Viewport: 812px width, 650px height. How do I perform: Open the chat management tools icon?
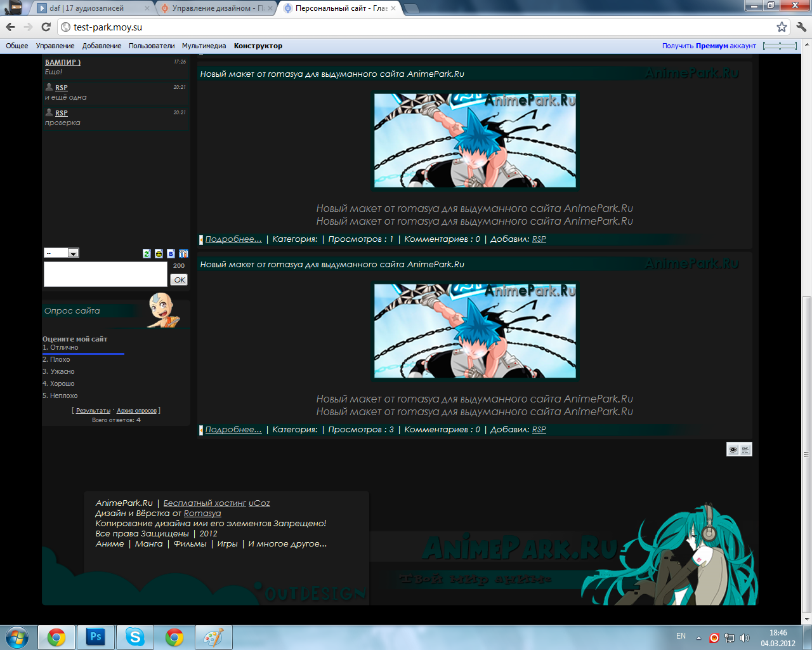pyautogui.click(x=183, y=253)
